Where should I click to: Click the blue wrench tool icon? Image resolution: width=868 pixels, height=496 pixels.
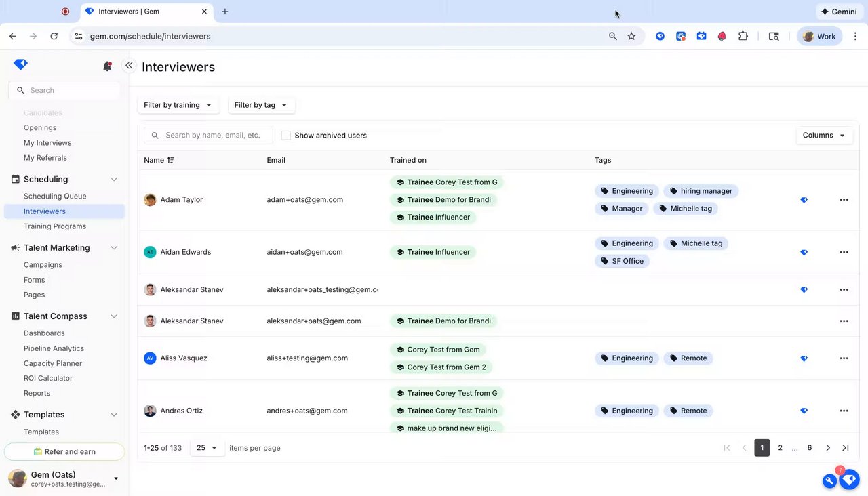[830, 481]
